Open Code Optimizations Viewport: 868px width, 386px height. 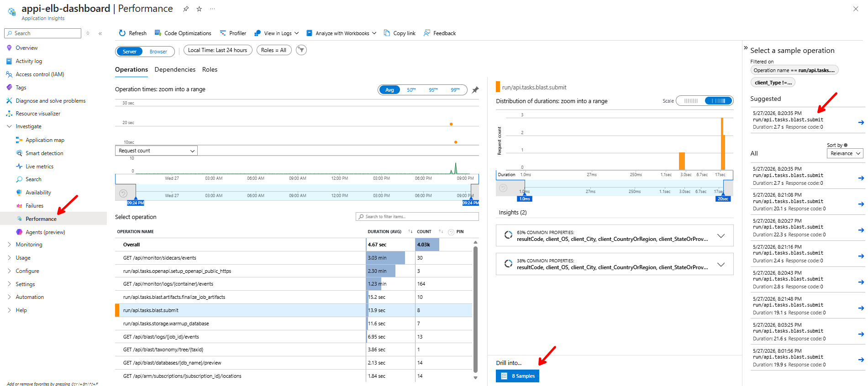(183, 33)
